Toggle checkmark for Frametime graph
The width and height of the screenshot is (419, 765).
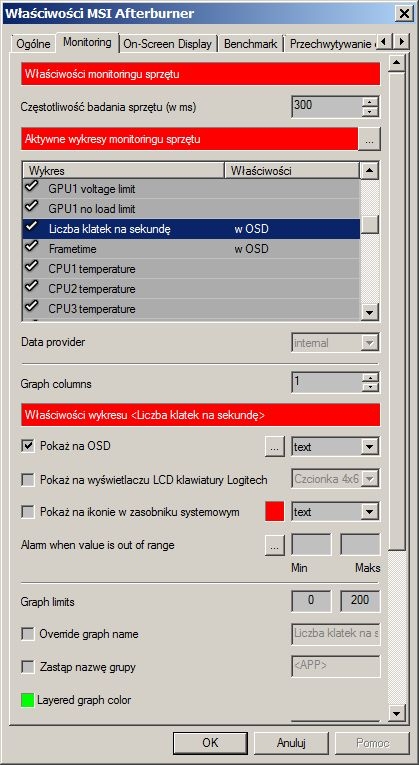[x=32, y=247]
